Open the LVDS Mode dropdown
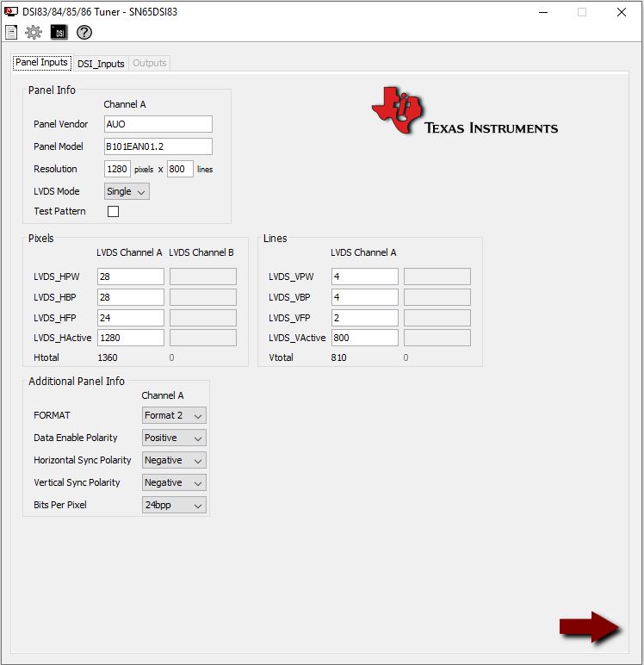This screenshot has height=665, width=644. click(127, 191)
